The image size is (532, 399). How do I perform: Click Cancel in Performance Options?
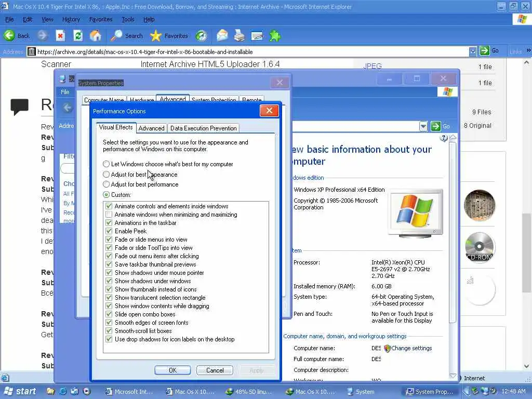(215, 370)
